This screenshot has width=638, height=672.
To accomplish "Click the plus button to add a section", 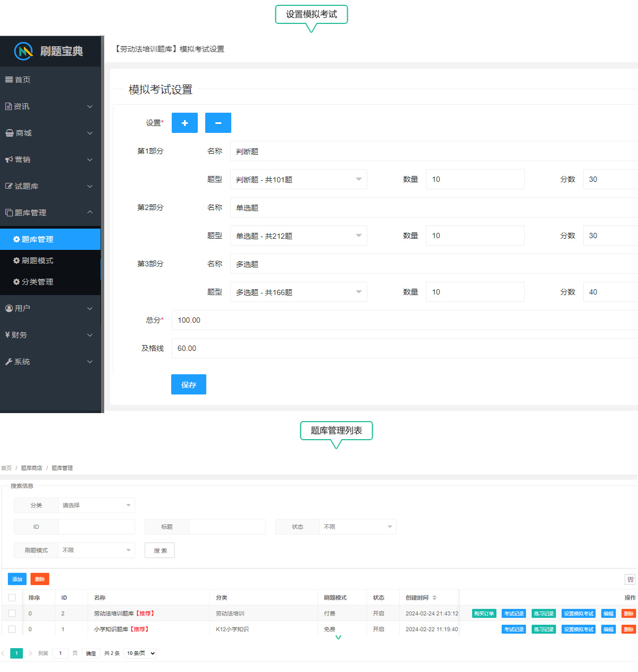I will 184,123.
